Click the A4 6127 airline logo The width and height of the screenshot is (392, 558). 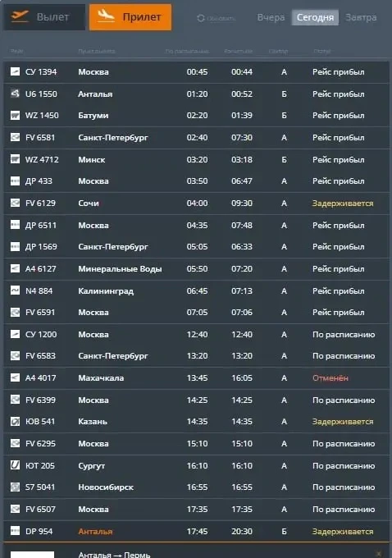(x=15, y=268)
